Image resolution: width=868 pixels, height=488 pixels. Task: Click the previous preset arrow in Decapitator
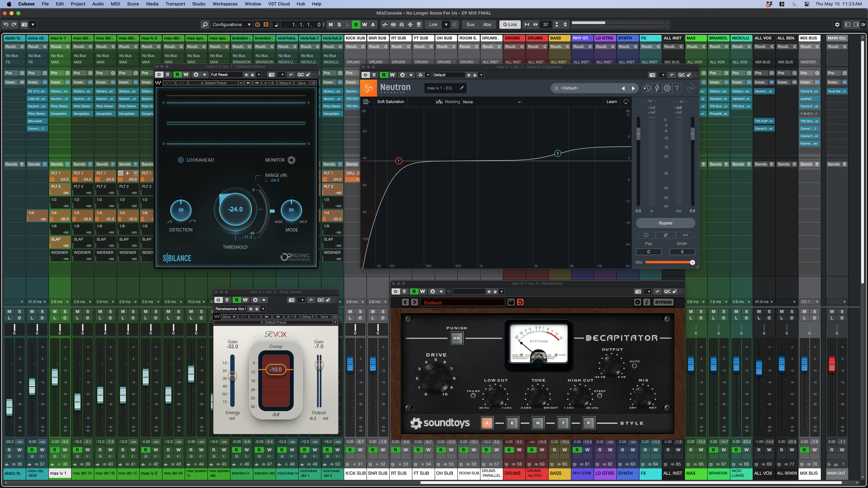point(405,302)
